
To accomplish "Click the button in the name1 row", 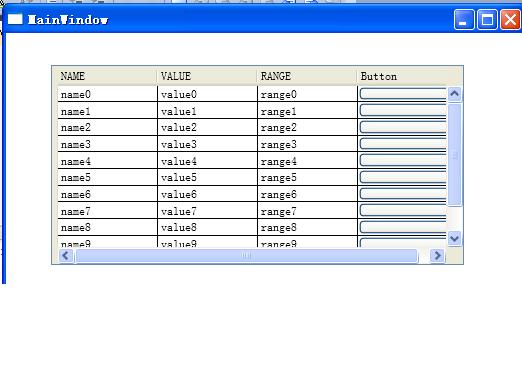I will pos(403,110).
